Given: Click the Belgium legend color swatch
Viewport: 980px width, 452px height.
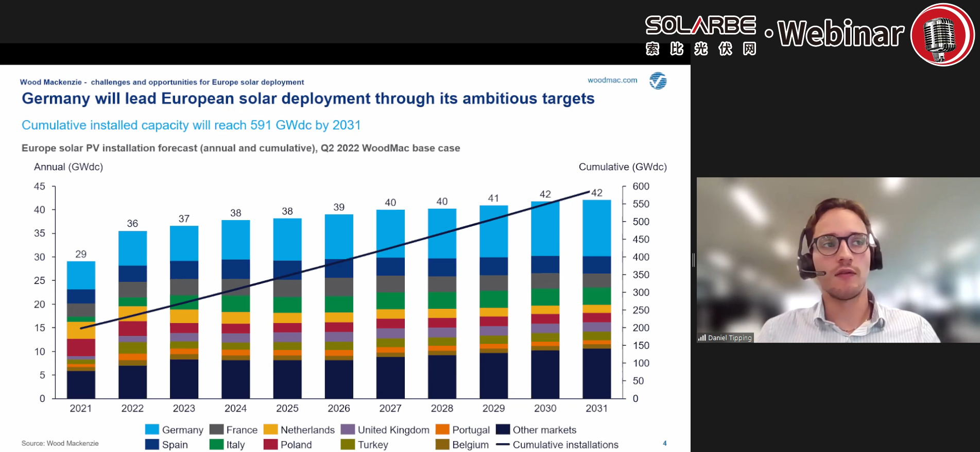Looking at the screenshot, I should pos(442,444).
